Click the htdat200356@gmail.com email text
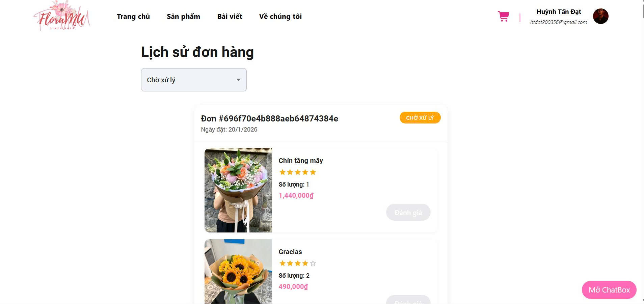 tap(559, 22)
